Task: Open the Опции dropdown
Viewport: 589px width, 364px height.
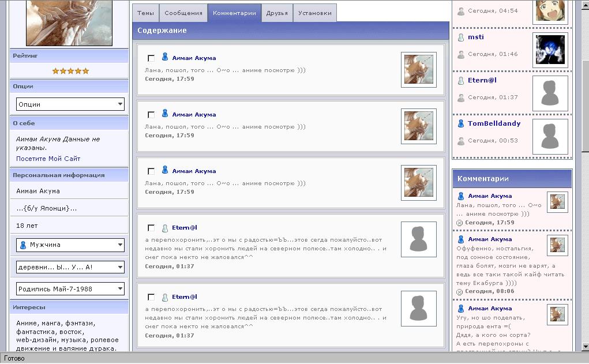Action: tap(70, 104)
